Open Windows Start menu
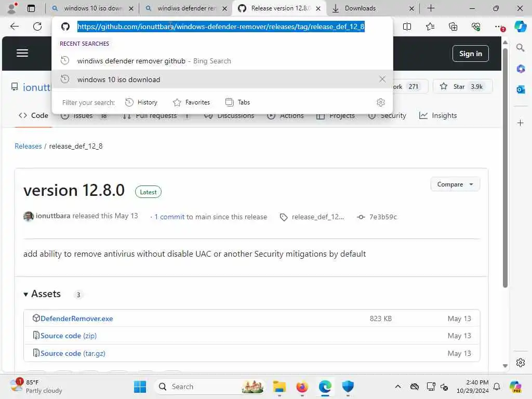Screen dimensions: 532x399 140,387
